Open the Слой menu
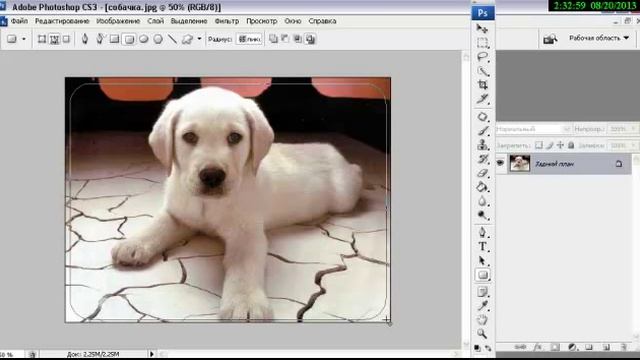Image resolution: width=640 pixels, height=360 pixels. [156, 21]
